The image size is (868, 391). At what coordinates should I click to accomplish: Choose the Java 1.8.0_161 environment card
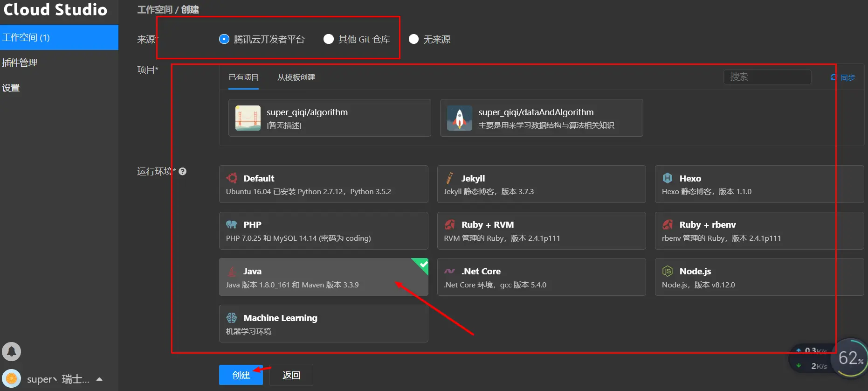tap(324, 277)
